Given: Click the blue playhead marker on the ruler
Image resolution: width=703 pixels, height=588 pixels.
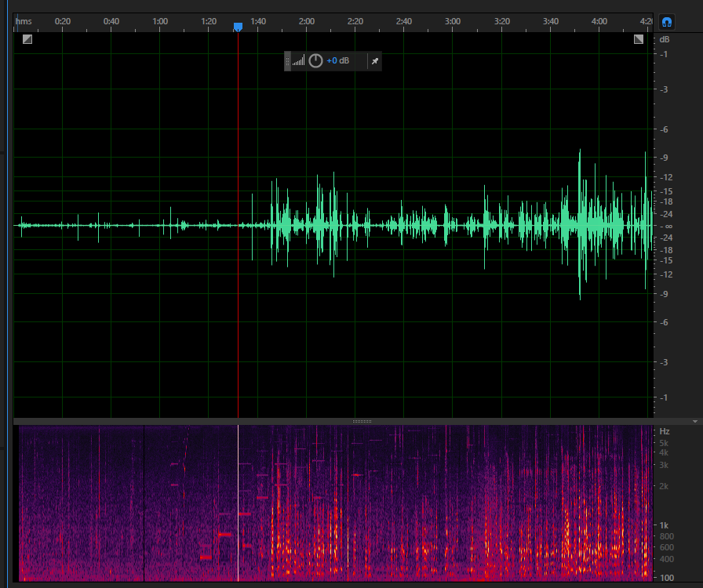Looking at the screenshot, I should pyautogui.click(x=238, y=27).
